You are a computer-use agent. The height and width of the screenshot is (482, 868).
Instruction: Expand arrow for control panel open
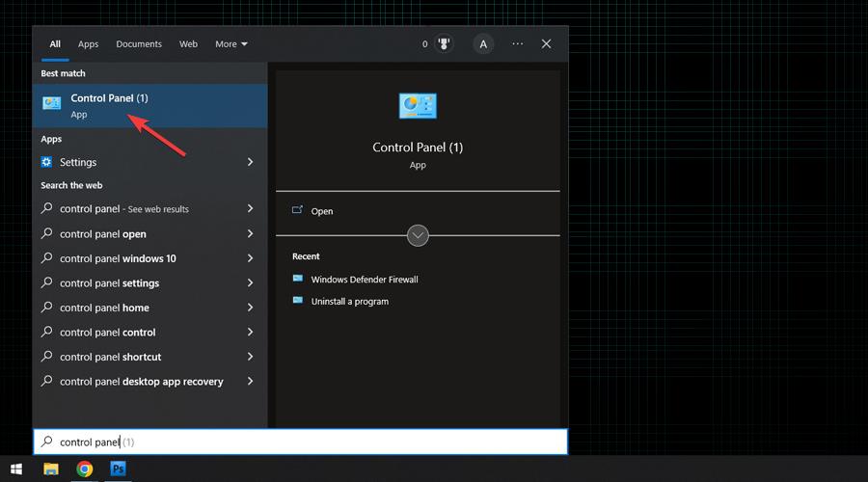tap(250, 233)
